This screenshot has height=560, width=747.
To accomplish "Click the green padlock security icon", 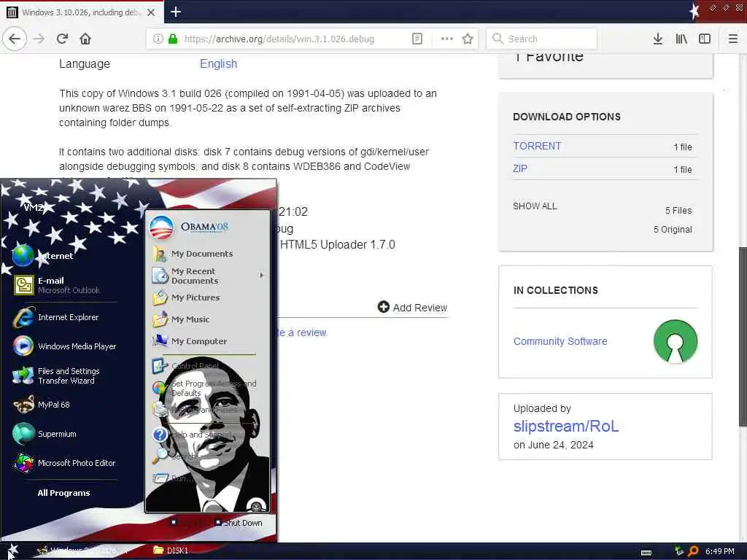I will point(173,39).
